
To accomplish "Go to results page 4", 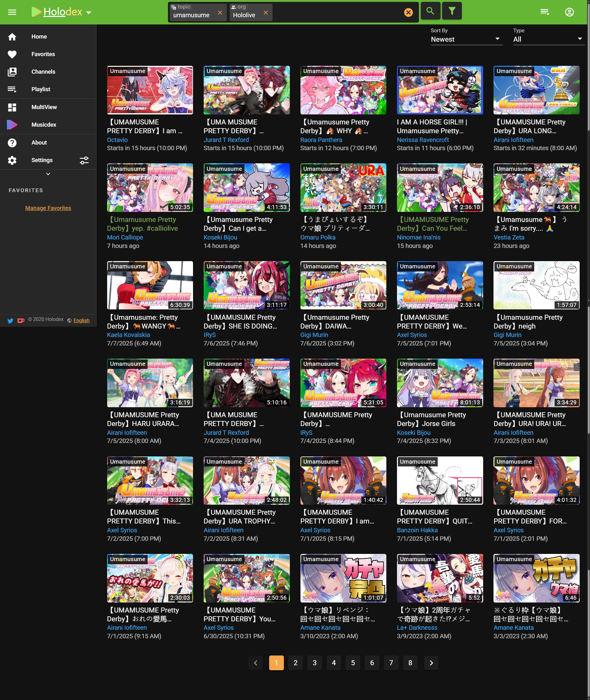I will tap(333, 663).
